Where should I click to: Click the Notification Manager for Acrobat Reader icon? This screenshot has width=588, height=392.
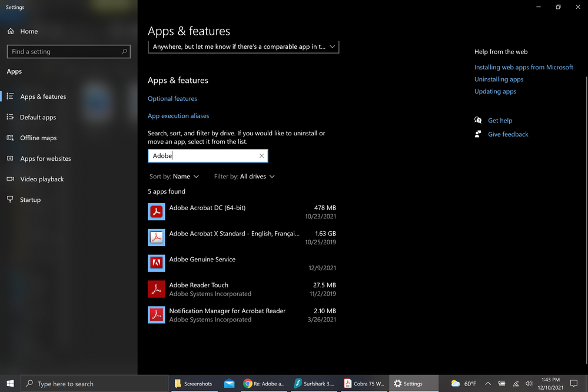[157, 315]
